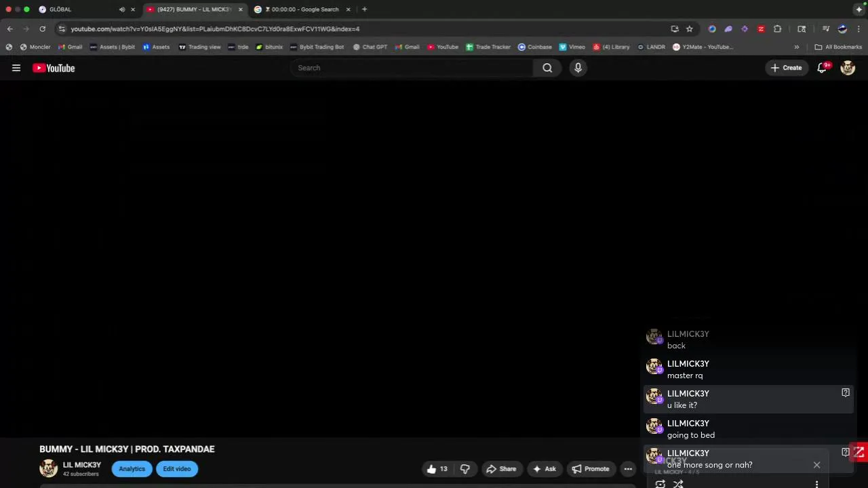Open the Y2Mate - YouTube bookmark
868x488 pixels.
(703, 47)
